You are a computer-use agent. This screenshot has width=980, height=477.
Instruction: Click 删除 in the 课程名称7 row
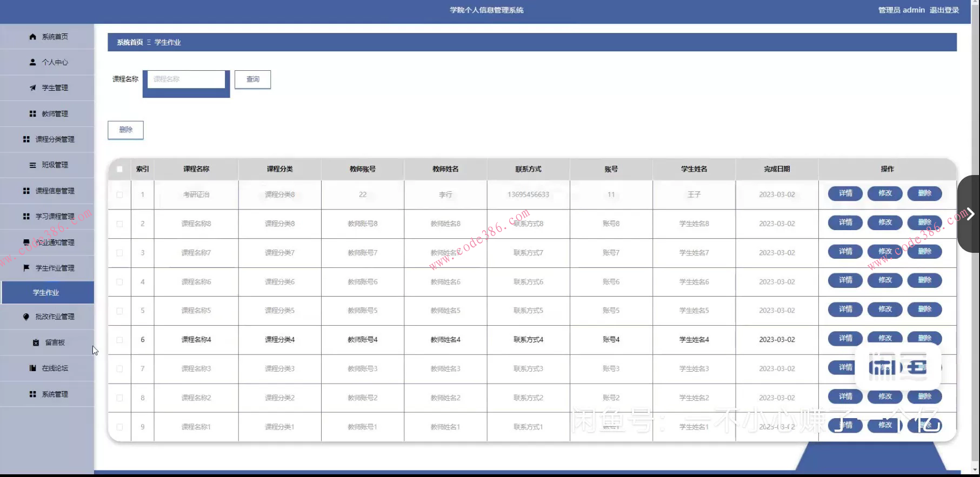pos(924,252)
